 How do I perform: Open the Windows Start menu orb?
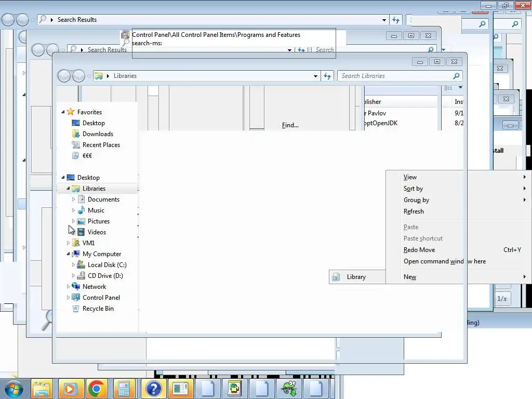14,389
